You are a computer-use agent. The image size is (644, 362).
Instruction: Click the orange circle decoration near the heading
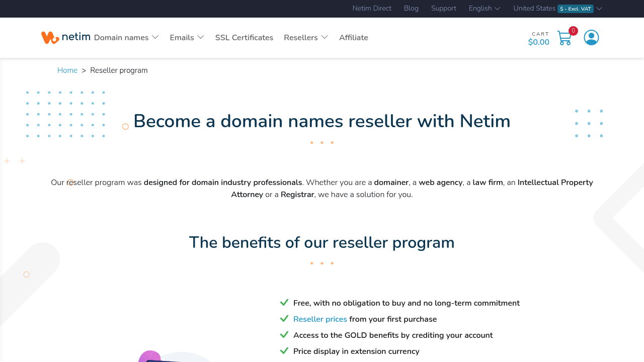(x=125, y=127)
